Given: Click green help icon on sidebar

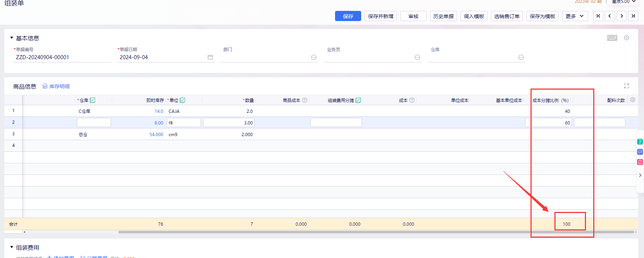Looking at the screenshot, I should coord(640,142).
